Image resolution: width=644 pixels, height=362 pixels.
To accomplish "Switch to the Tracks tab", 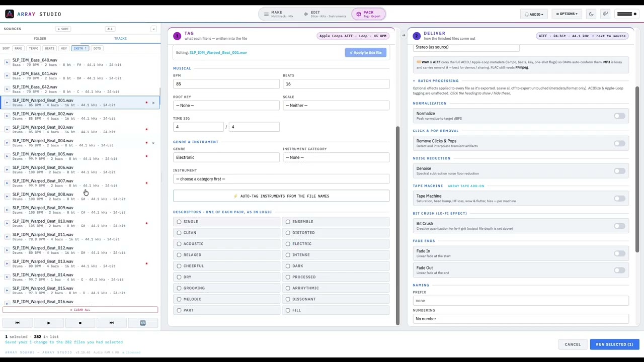I will pos(120,39).
